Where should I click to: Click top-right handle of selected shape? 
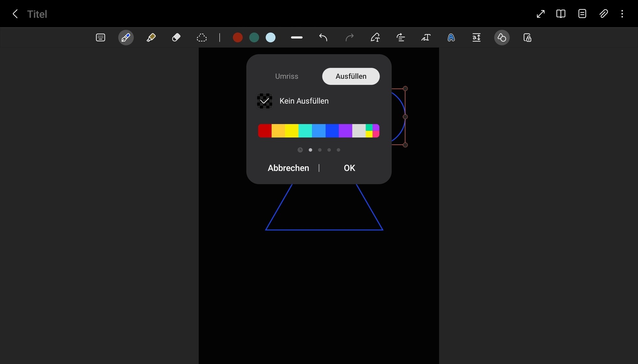pyautogui.click(x=405, y=89)
